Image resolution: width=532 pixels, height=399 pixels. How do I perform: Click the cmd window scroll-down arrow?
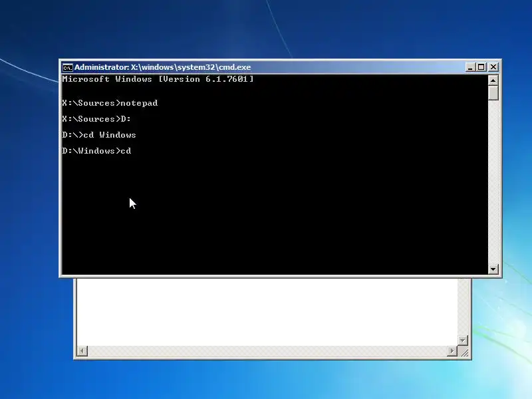(x=493, y=269)
